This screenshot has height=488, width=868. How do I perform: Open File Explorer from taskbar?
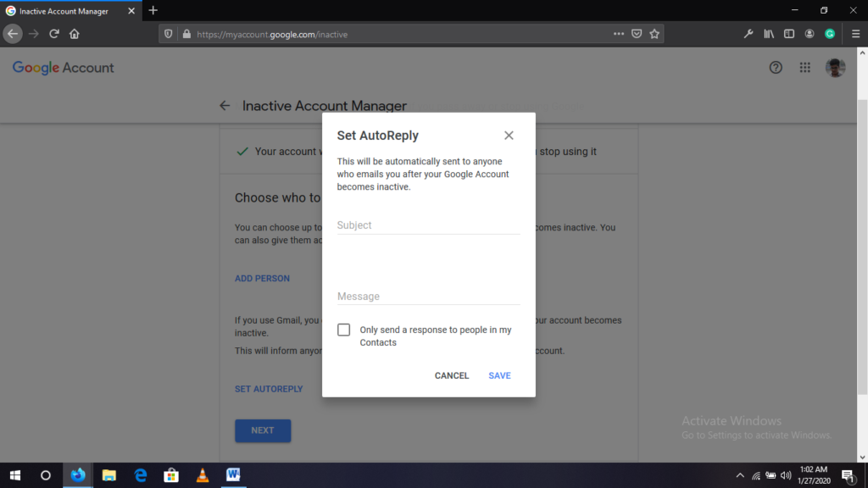[109, 475]
